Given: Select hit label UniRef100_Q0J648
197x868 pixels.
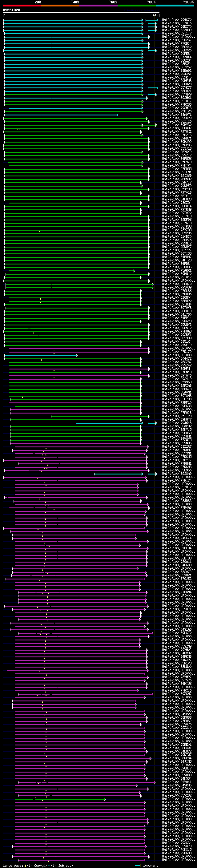Looking at the screenshot, I should click(177, 423).
